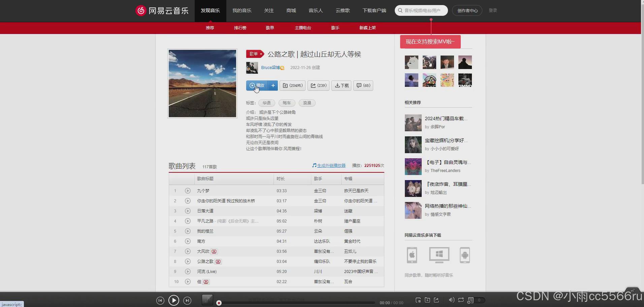Open picture-in-picture icon in player bar
Viewport: 644px width, 307px height.
418,300
